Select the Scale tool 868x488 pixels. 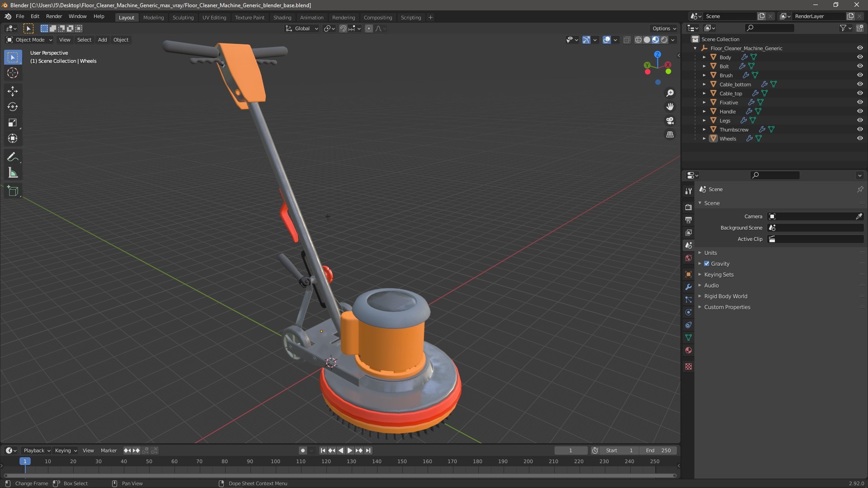[13, 123]
